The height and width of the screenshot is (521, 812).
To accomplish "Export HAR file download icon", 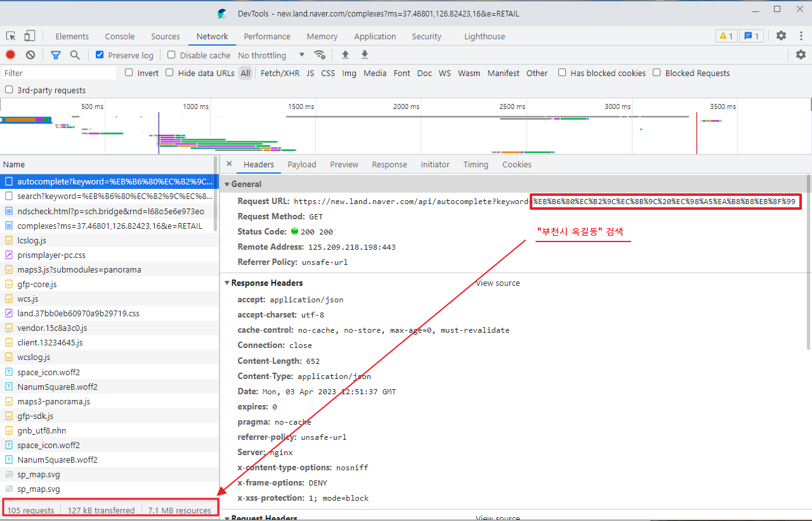I will pos(365,55).
